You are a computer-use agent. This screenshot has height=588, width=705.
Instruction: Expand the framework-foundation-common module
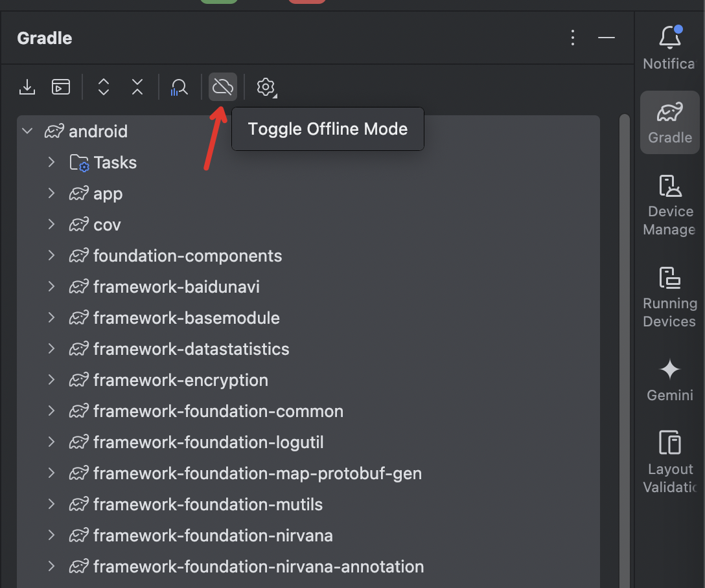point(51,411)
